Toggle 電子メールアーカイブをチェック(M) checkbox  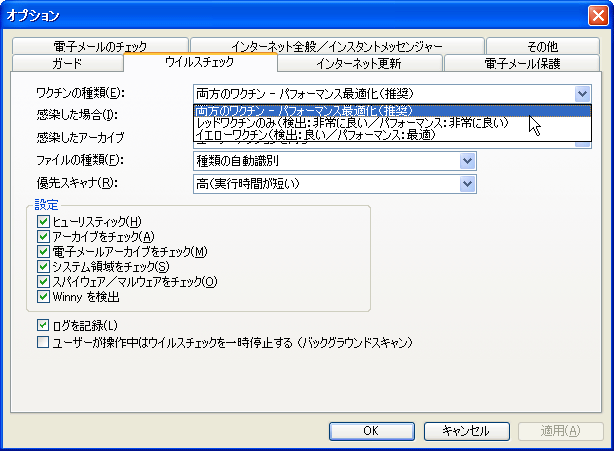[x=43, y=251]
